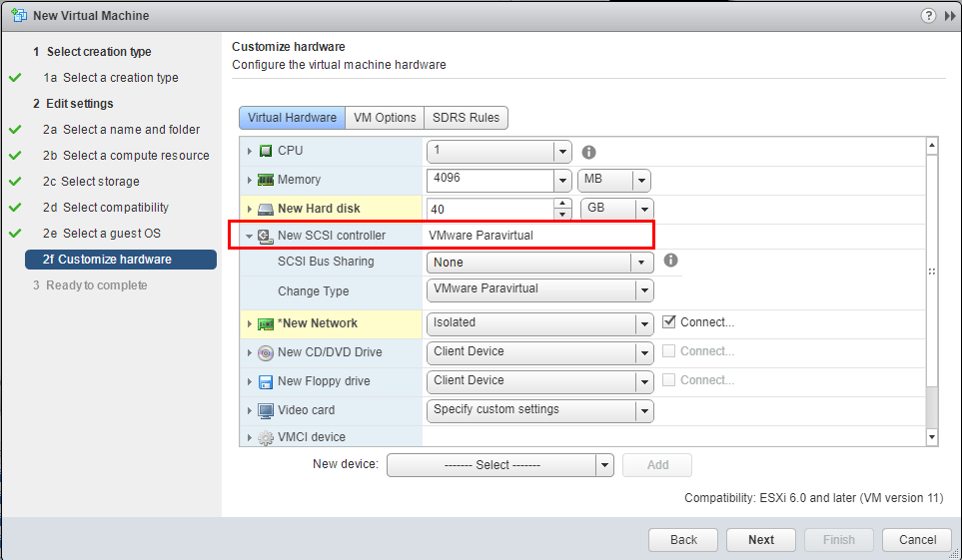
Task: Click the disabled Finish button
Action: click(839, 540)
